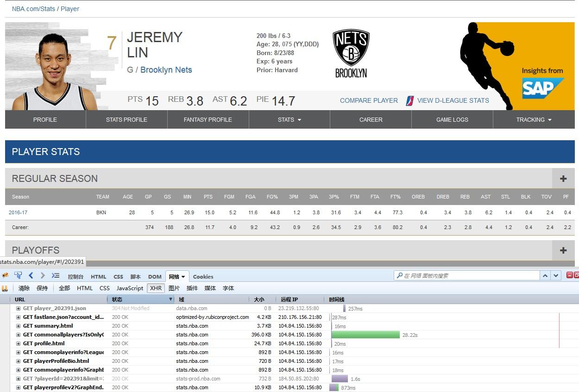The image size is (579, 392).
Task: Activate the inspect element cursor icon
Action: pyautogui.click(x=18, y=276)
